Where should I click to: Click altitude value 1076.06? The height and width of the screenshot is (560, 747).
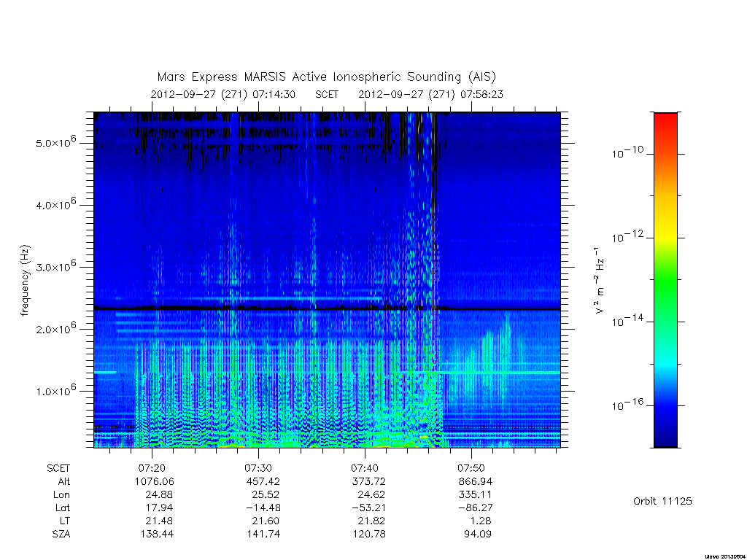[x=155, y=481]
